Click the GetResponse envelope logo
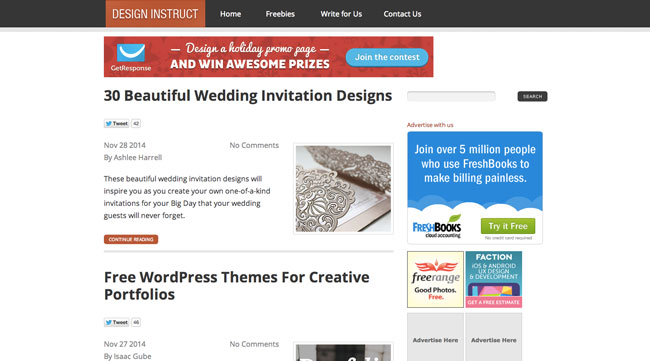This screenshot has height=361, width=650. 131,53
